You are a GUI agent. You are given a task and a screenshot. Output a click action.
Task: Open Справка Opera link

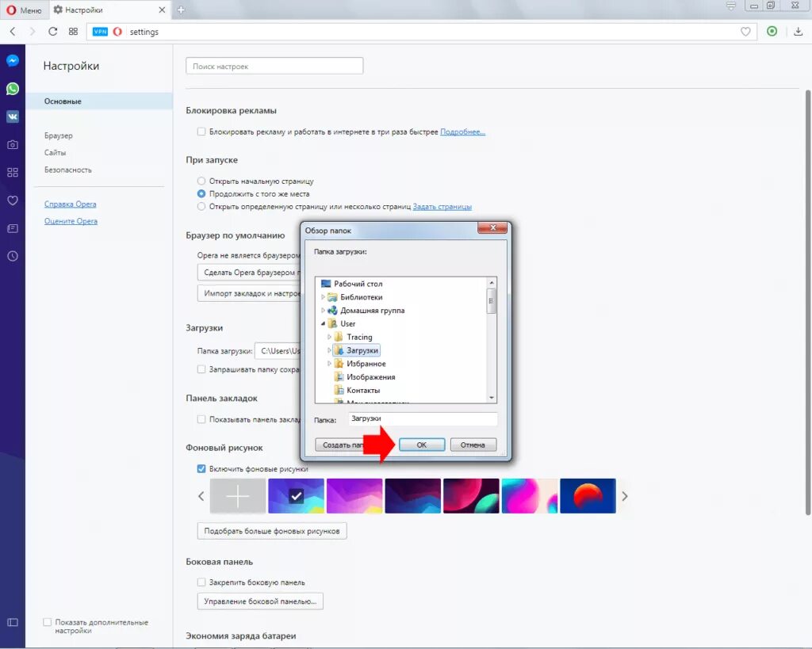71,204
